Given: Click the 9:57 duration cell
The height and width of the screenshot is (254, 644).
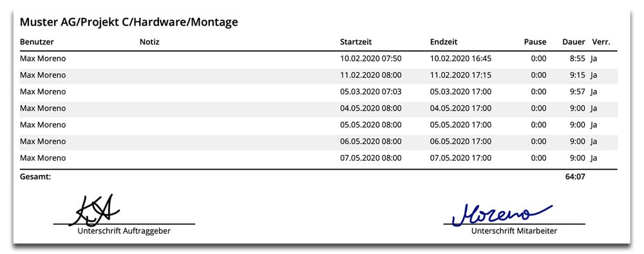Looking at the screenshot, I should click(x=578, y=92).
